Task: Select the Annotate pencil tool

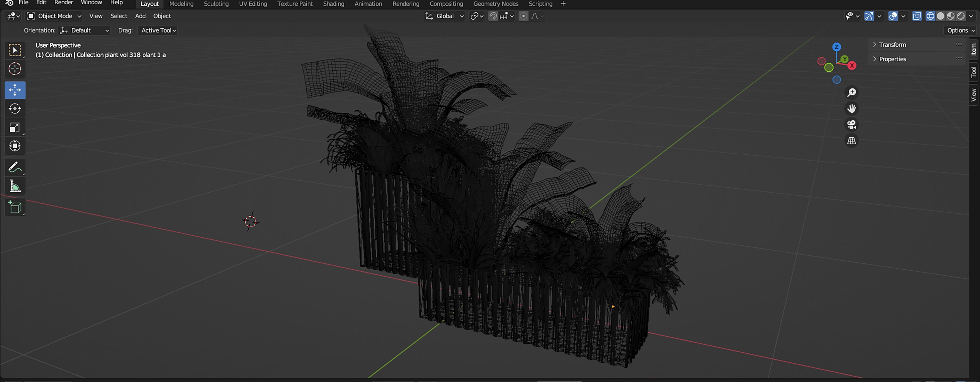Action: click(15, 167)
